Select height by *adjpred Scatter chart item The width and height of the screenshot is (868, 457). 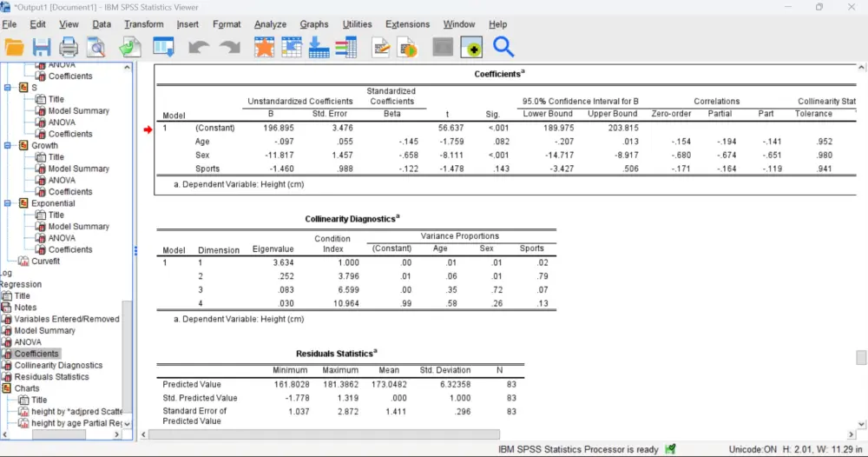[77, 412]
